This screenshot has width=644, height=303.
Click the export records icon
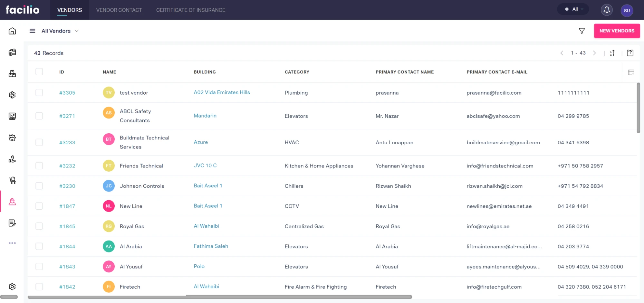pos(630,53)
